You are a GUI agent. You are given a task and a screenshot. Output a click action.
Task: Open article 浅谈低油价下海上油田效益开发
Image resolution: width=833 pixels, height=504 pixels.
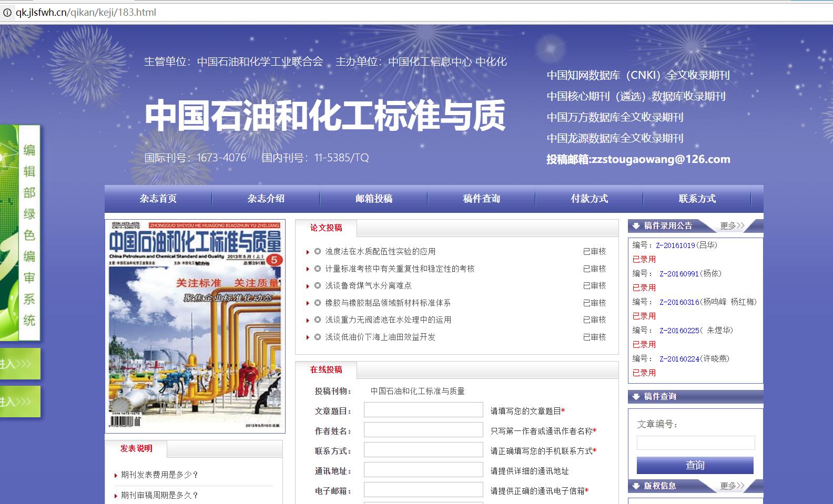(x=380, y=337)
